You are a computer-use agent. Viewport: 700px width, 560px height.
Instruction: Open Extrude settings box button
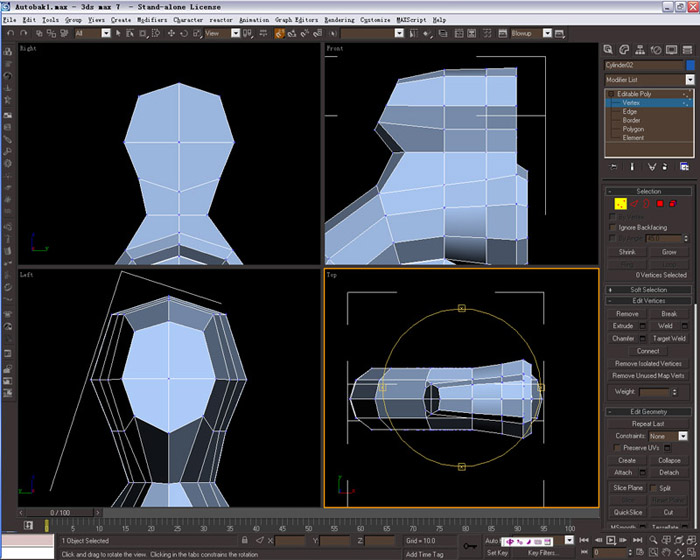pyautogui.click(x=643, y=326)
